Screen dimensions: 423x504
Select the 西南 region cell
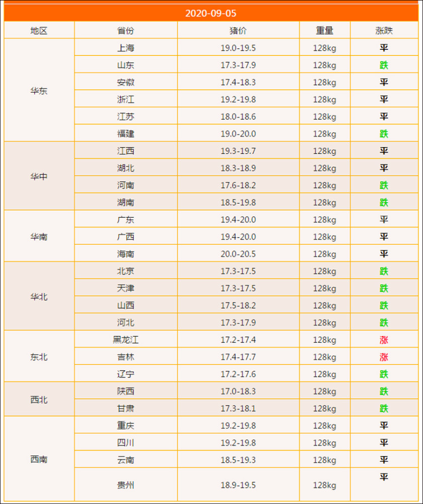[x=39, y=460]
